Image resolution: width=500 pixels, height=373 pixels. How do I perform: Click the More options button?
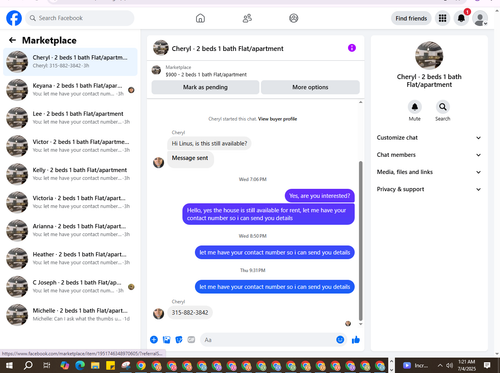[x=310, y=87]
